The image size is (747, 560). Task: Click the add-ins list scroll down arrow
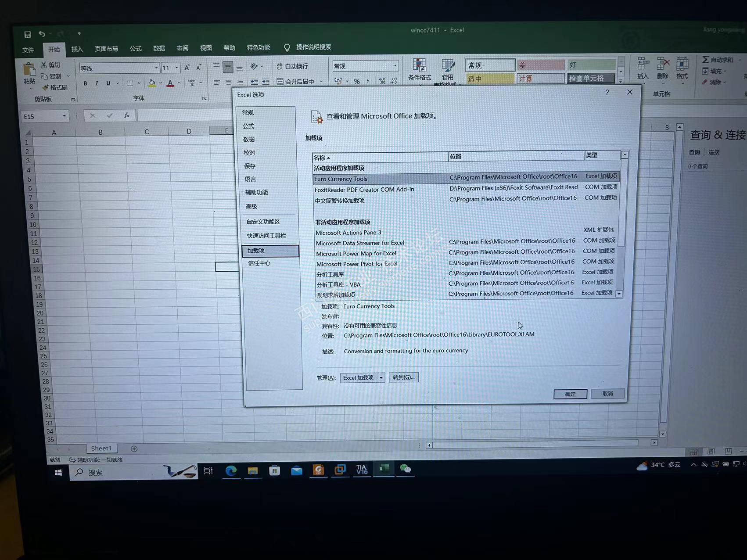(x=619, y=294)
